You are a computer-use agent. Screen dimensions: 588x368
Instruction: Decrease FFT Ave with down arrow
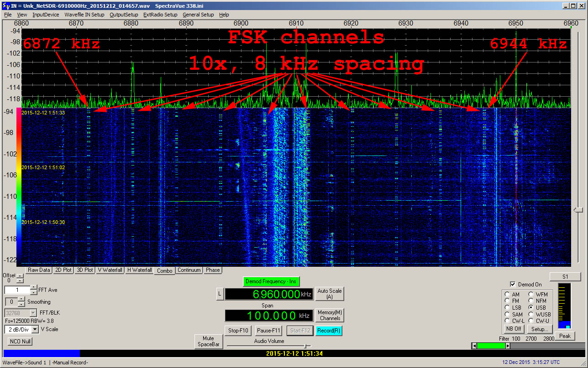pos(34,292)
